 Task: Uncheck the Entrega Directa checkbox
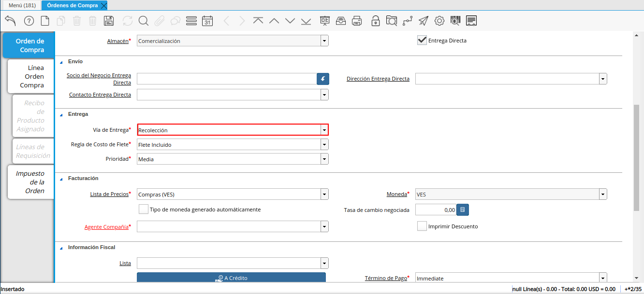pyautogui.click(x=422, y=41)
